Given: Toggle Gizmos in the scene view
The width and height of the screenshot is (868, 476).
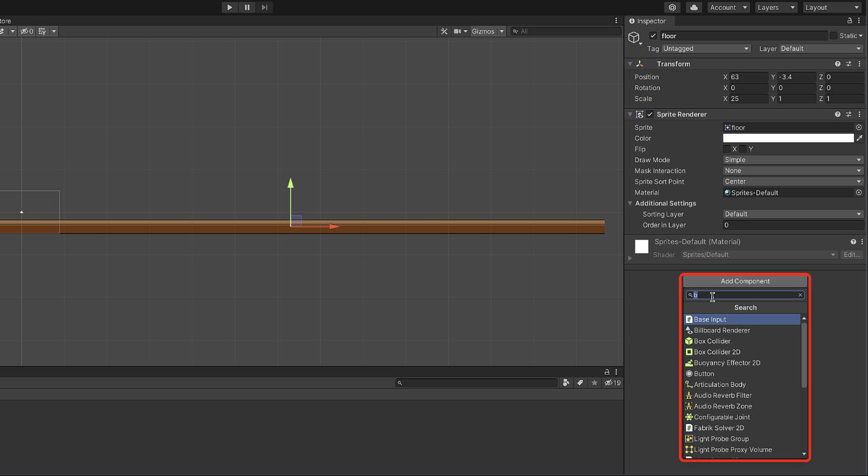Looking at the screenshot, I should (483, 31).
